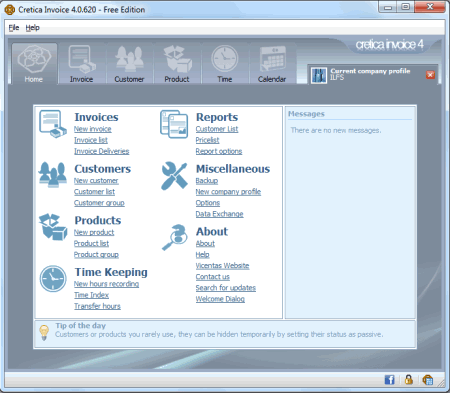The width and height of the screenshot is (450, 393).
Task: Create a New invoice
Action: 93,129
